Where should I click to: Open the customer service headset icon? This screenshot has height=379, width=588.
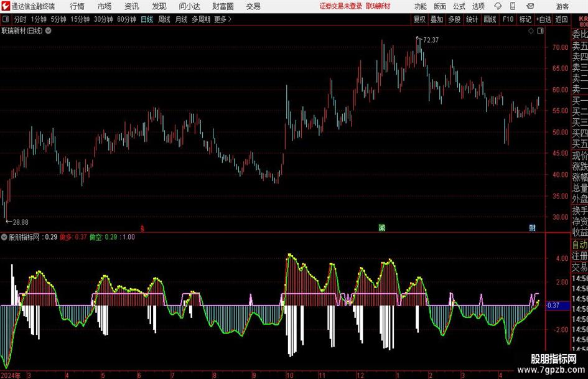[x=498, y=6]
